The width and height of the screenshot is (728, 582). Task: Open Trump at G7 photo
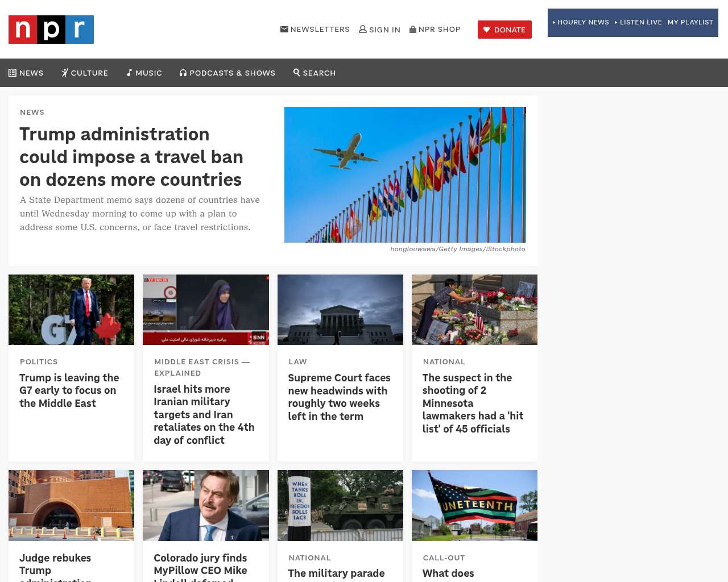[71, 310]
